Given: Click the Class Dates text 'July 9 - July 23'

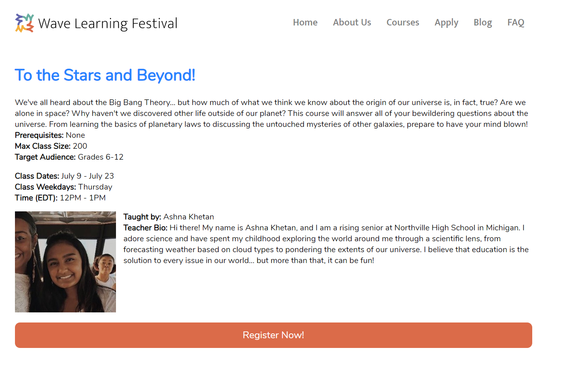Looking at the screenshot, I should pyautogui.click(x=87, y=176).
